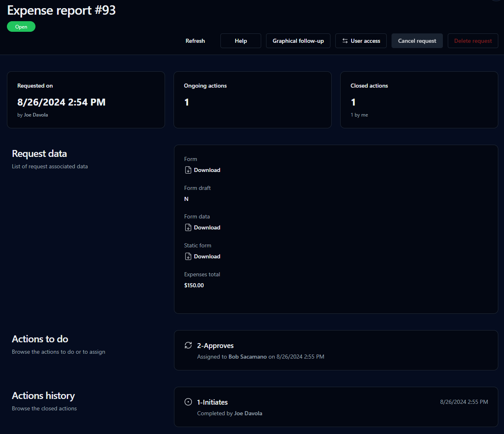The height and width of the screenshot is (434, 504).
Task: Click the User access swap arrows icon
Action: [345, 41]
